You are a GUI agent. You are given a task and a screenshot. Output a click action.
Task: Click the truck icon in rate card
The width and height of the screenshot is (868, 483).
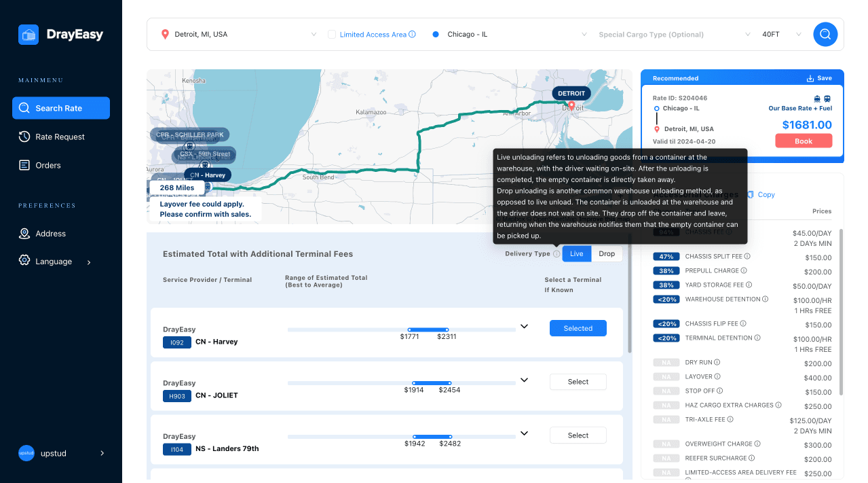coord(818,99)
